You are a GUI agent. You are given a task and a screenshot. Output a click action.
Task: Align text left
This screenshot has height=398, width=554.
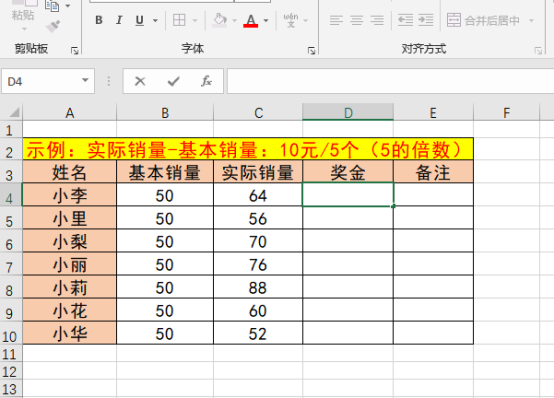coord(336,21)
